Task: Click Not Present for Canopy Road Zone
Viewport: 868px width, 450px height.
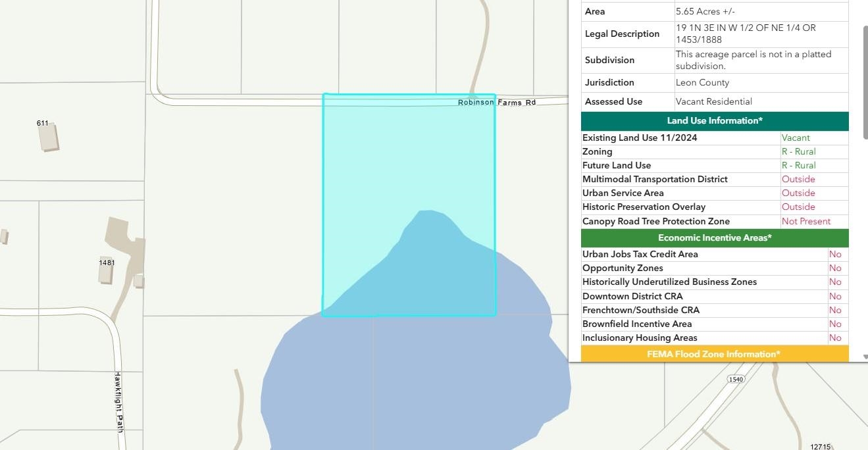Action: 805,222
